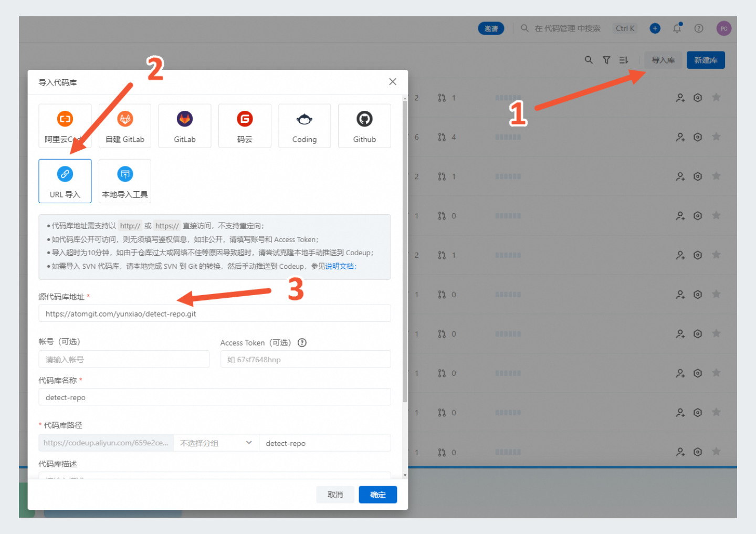Open the help question mark icon
The image size is (756, 534).
[699, 28]
